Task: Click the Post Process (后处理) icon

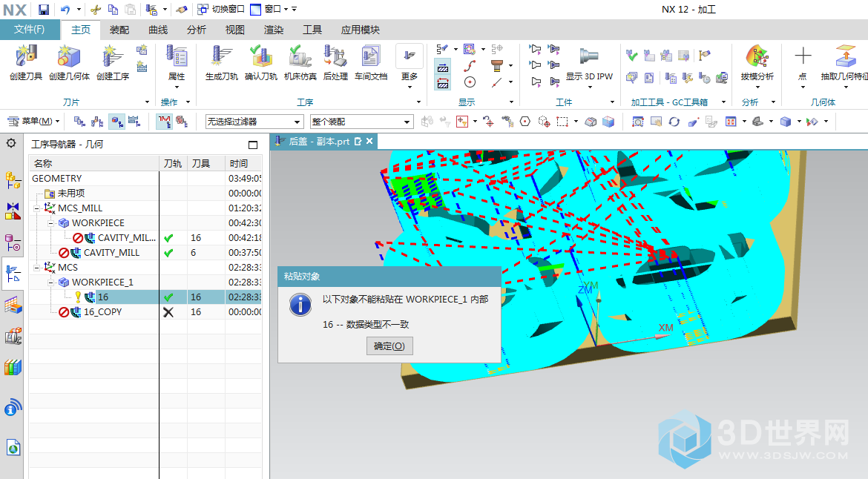Action: tap(335, 62)
